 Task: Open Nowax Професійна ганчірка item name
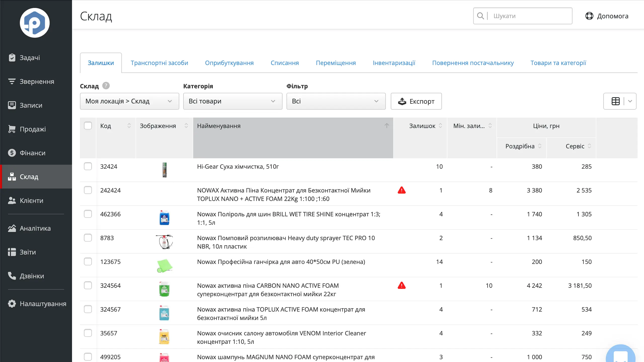(281, 262)
